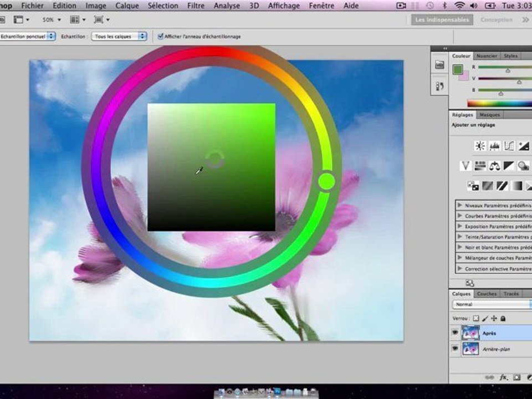Open the History panel icon in dock

click(x=439, y=86)
